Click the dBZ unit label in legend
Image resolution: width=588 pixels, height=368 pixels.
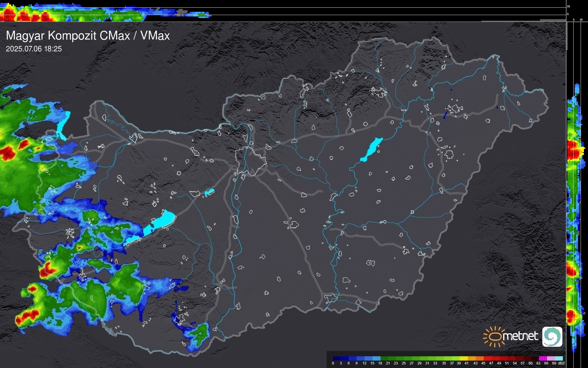[x=561, y=363]
